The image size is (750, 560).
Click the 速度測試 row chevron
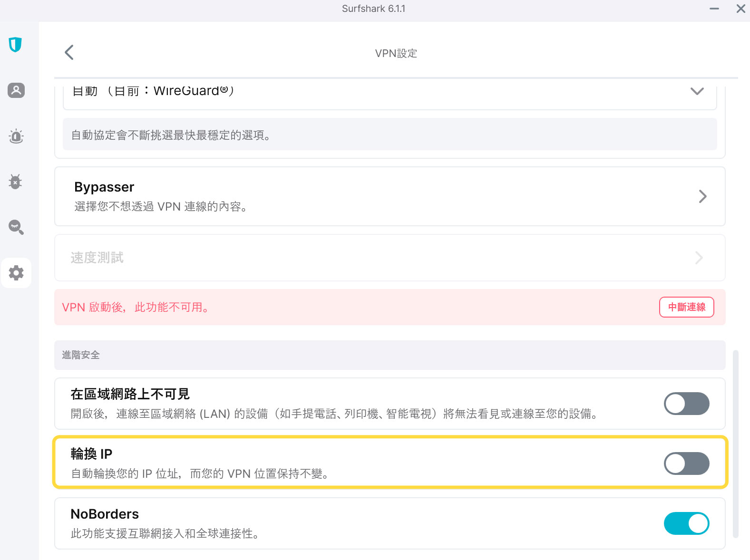pyautogui.click(x=699, y=258)
